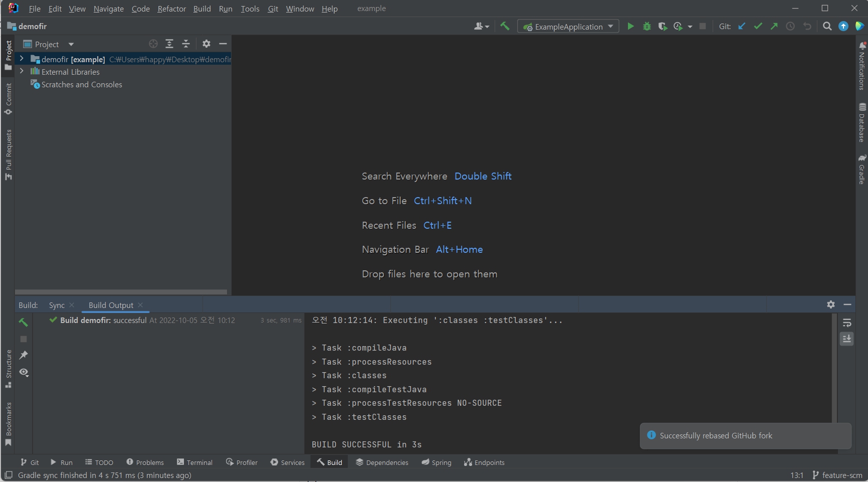Viewport: 868px width, 482px height.
Task: Toggle scroll to end in build output
Action: click(x=847, y=339)
